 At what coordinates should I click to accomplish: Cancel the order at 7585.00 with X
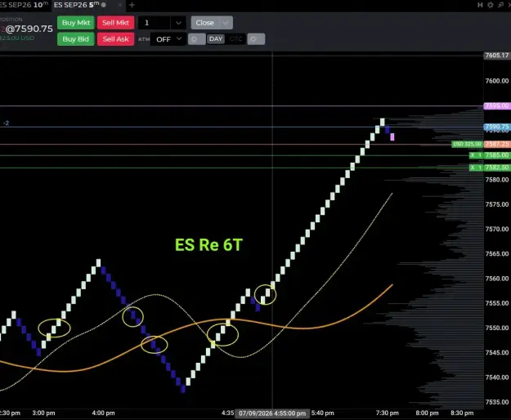point(473,155)
